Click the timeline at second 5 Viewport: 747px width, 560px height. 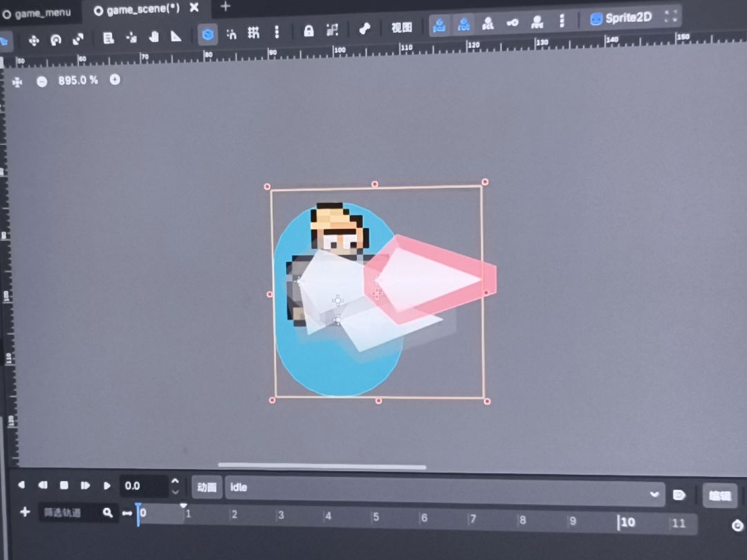(376, 516)
